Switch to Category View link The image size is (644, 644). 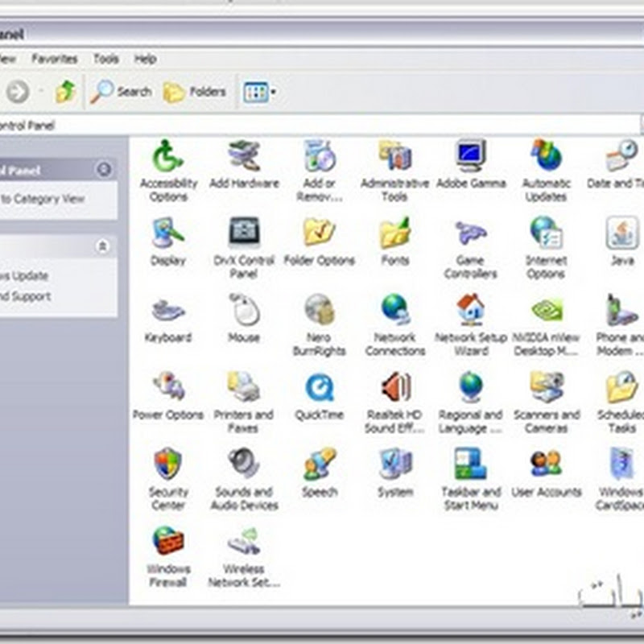tap(43, 199)
